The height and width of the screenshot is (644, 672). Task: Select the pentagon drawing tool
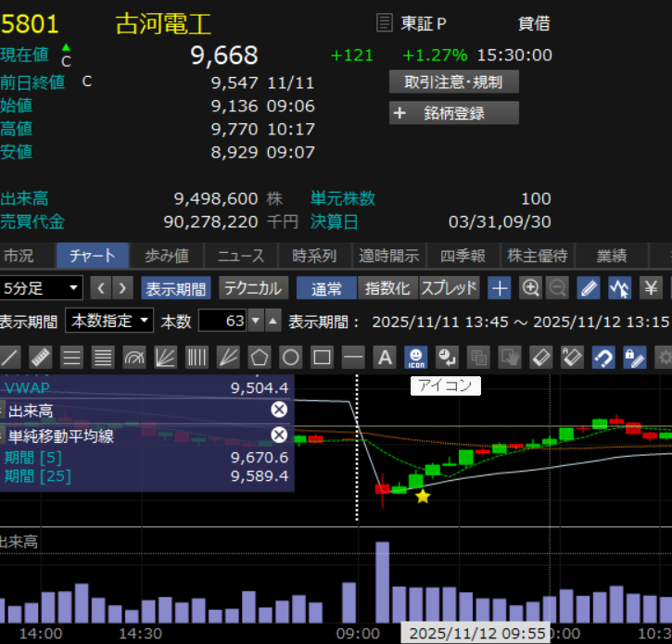[260, 357]
